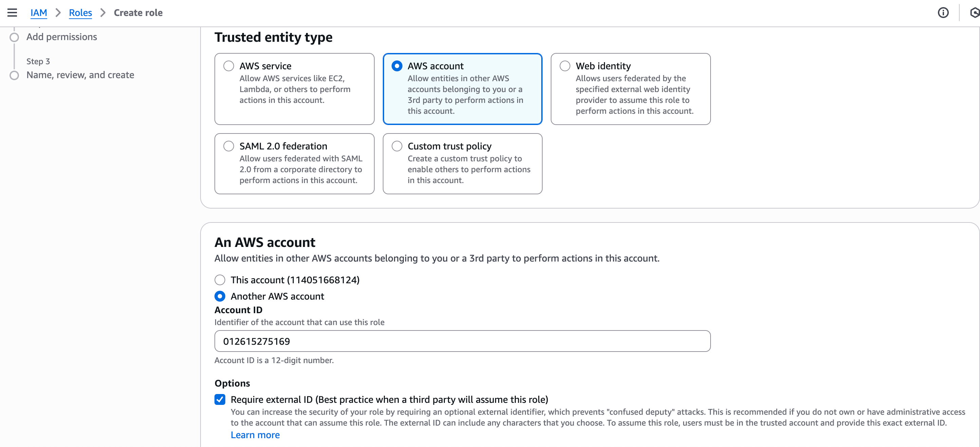
Task: Select Custom trust policy option
Action: (x=397, y=146)
